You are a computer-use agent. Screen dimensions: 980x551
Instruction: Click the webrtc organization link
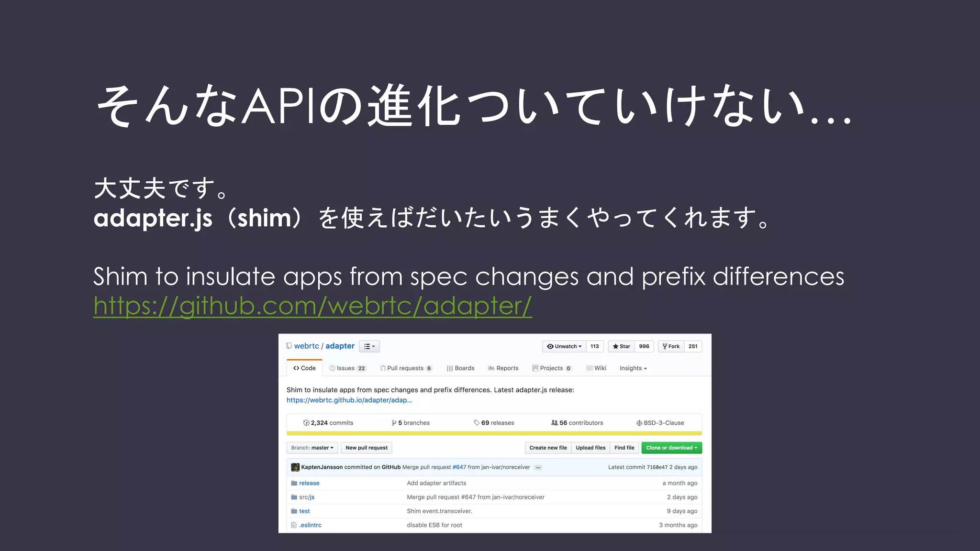(x=306, y=346)
